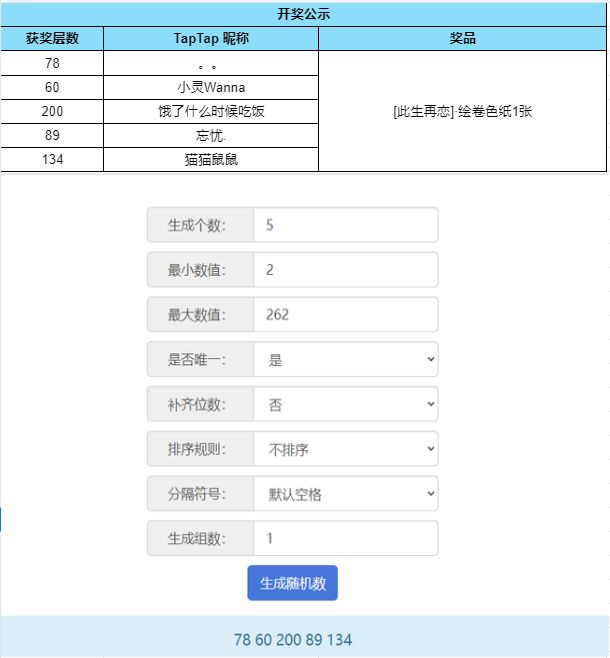Click the prize cell 绘卷色纸1张
The image size is (610, 658).
462,111
